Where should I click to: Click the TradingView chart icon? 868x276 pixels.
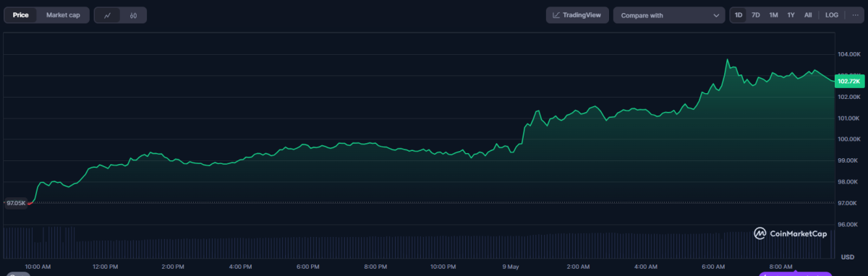[556, 15]
